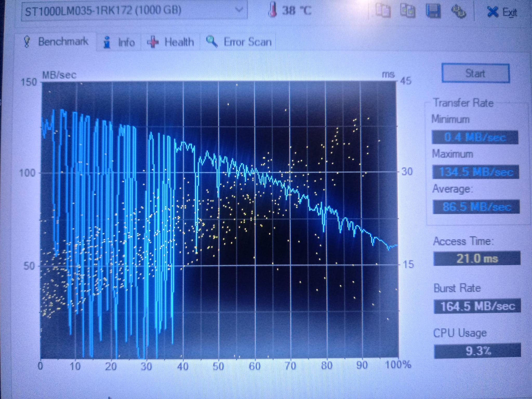The image size is (532, 399).
Task: Select the Minimum 0.4 MB/sec value
Action: pos(475,137)
